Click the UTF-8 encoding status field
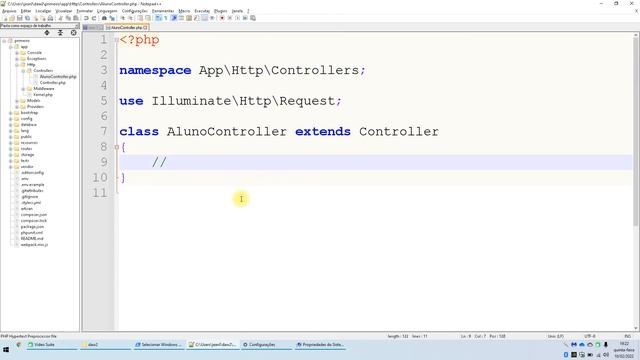640x360 pixels. coord(590,336)
